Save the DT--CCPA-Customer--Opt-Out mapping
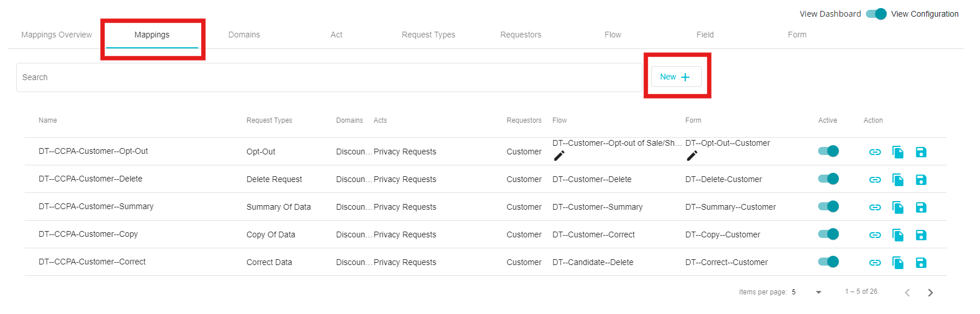The width and height of the screenshot is (980, 314). point(921,152)
